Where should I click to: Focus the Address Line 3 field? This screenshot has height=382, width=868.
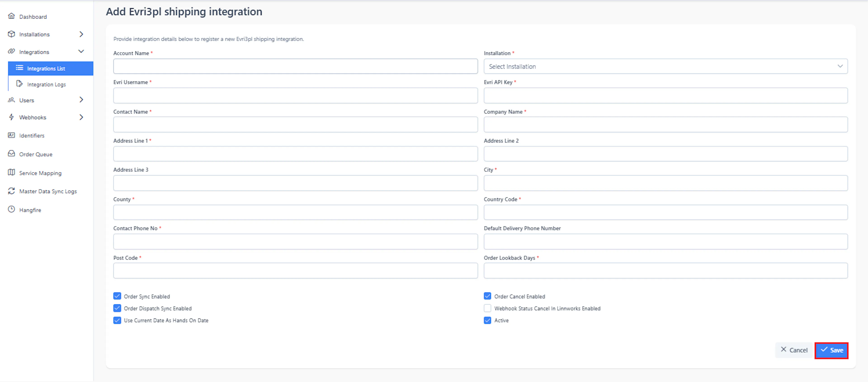point(295,183)
